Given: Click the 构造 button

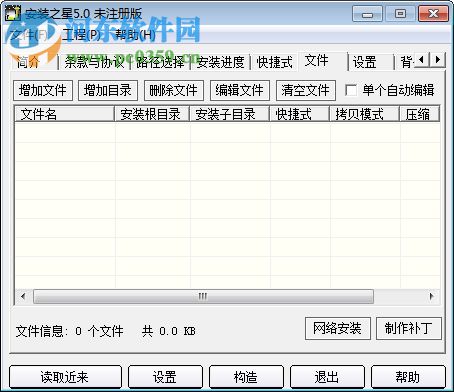Looking at the screenshot, I should click(x=246, y=377).
